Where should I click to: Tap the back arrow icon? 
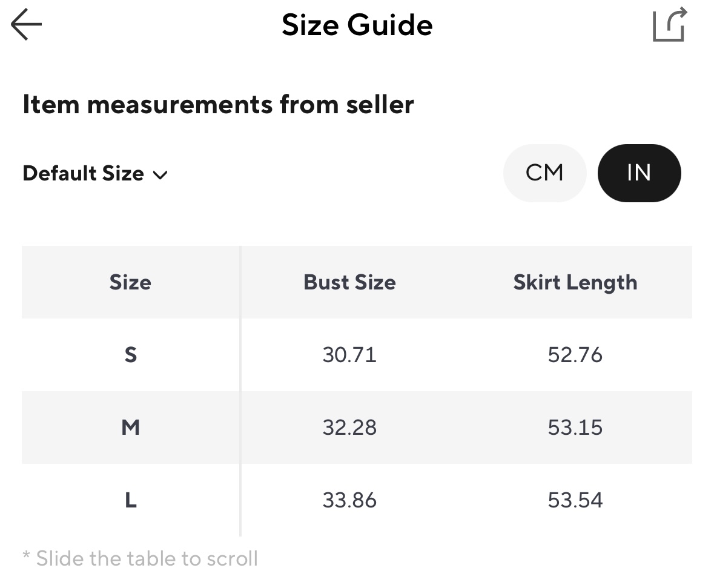pyautogui.click(x=27, y=25)
